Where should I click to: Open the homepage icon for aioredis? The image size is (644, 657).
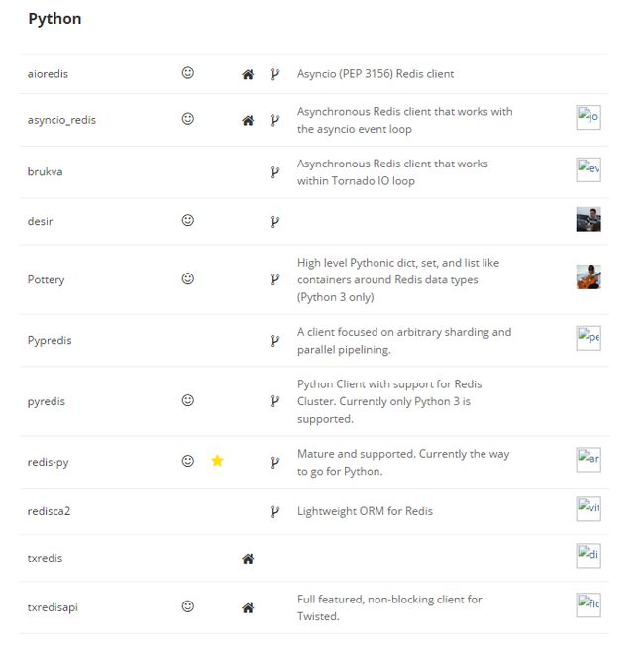pyautogui.click(x=248, y=74)
